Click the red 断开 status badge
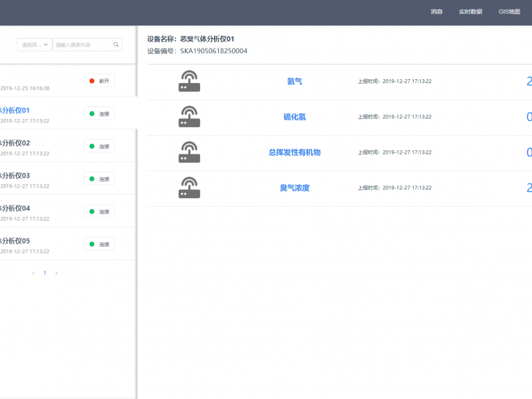 click(x=99, y=80)
